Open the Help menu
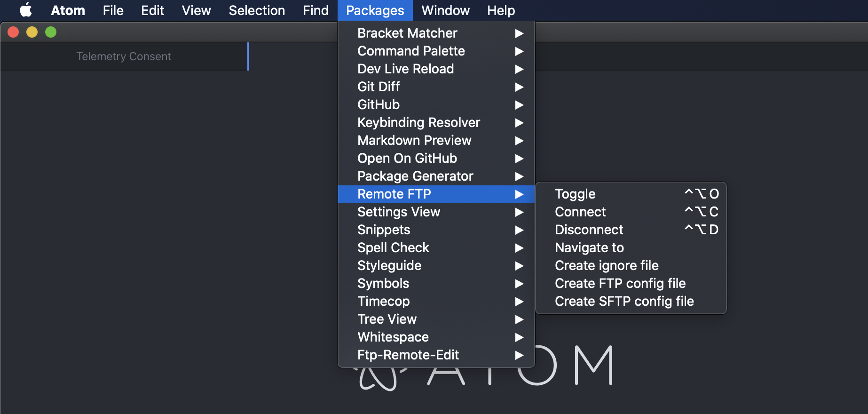 (x=501, y=10)
